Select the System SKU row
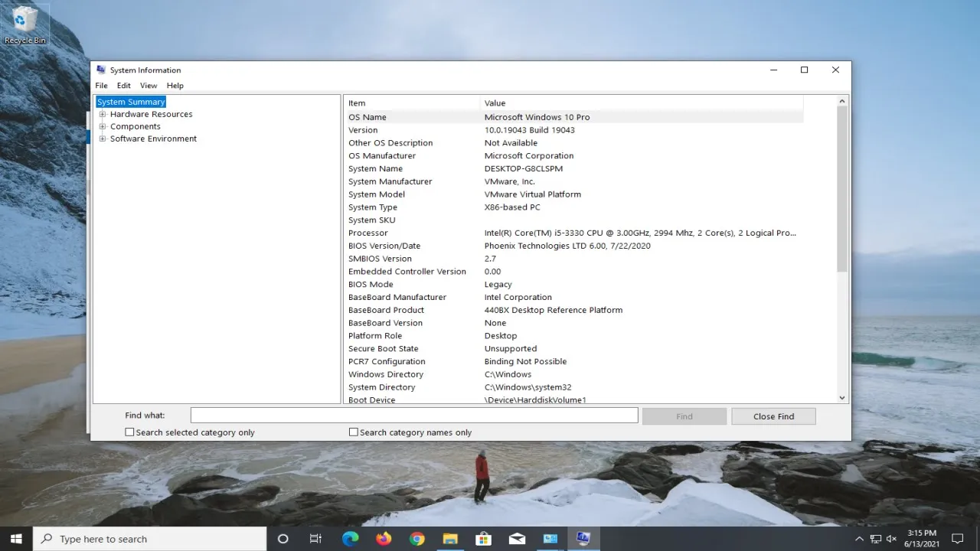Image resolution: width=980 pixels, height=551 pixels. coord(573,220)
